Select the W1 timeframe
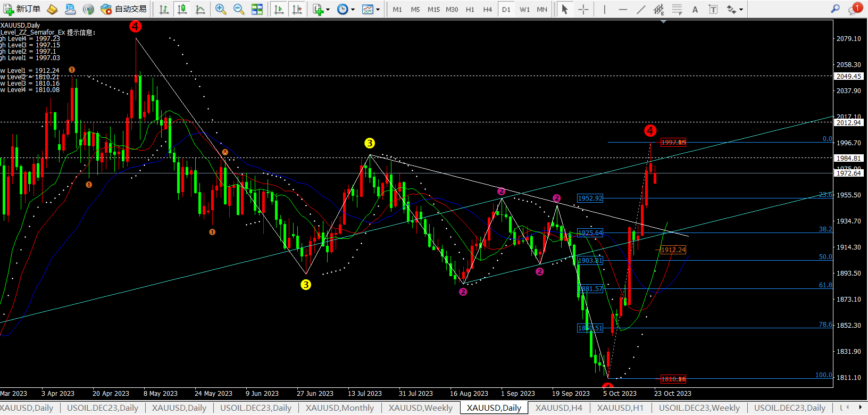This screenshot has height=415, width=868. click(x=524, y=10)
